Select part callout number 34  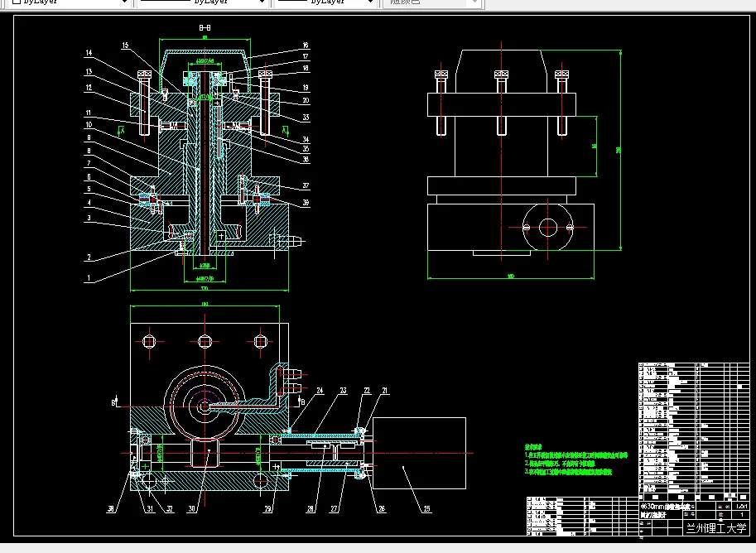pos(306,139)
